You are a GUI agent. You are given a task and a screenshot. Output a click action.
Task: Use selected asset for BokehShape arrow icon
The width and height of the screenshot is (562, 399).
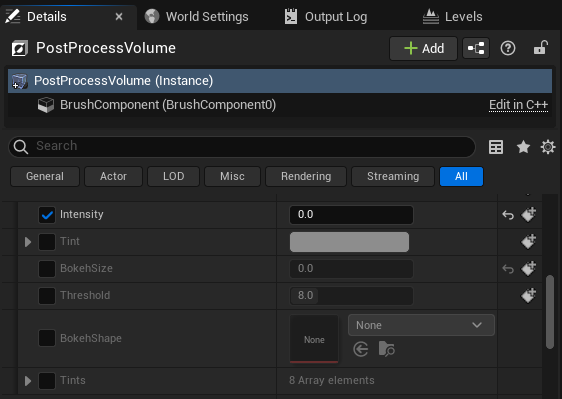pos(361,349)
